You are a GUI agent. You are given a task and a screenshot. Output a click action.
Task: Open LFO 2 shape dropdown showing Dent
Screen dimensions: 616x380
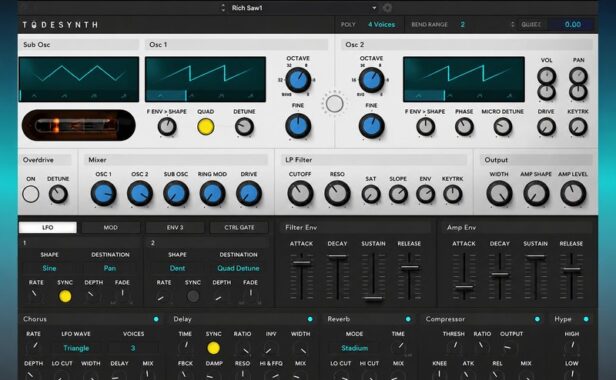coord(177,268)
